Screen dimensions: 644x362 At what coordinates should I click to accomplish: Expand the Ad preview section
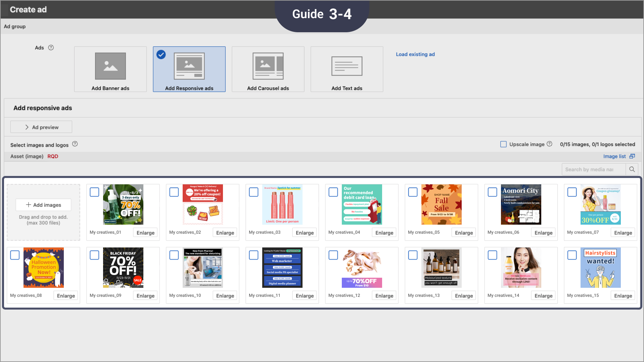coord(41,127)
